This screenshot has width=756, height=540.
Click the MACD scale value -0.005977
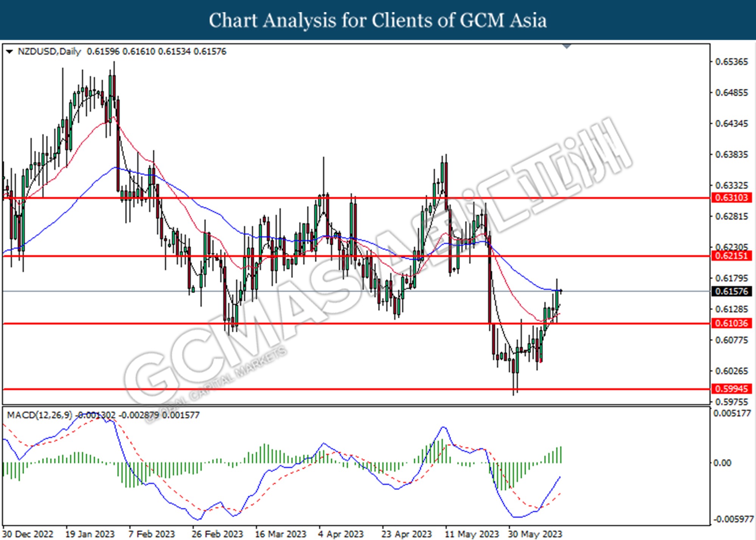pos(733,520)
